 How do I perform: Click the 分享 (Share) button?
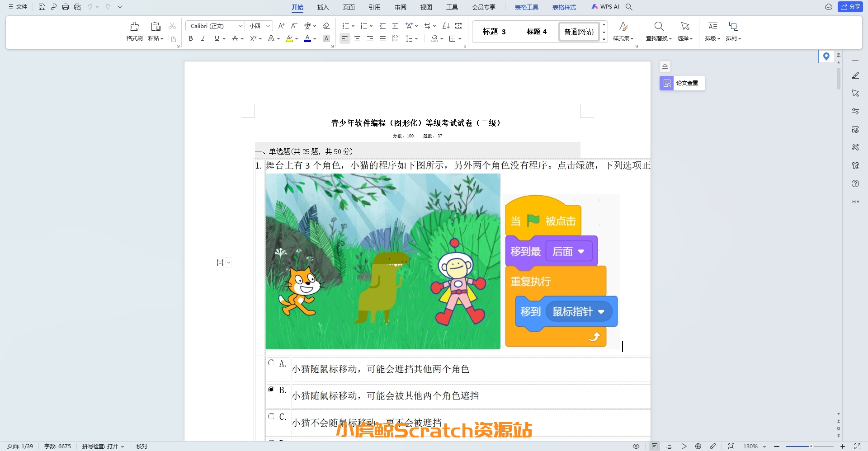click(x=850, y=7)
